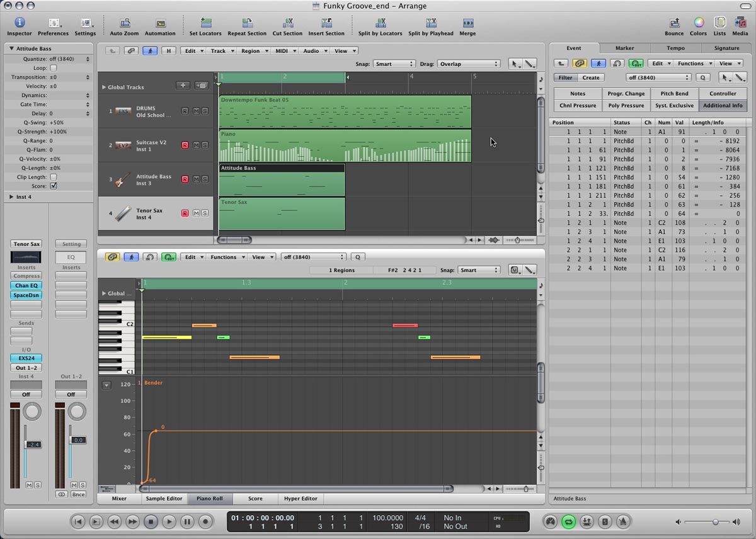Click the Create button in Event list
The image size is (756, 539).
coord(591,77)
